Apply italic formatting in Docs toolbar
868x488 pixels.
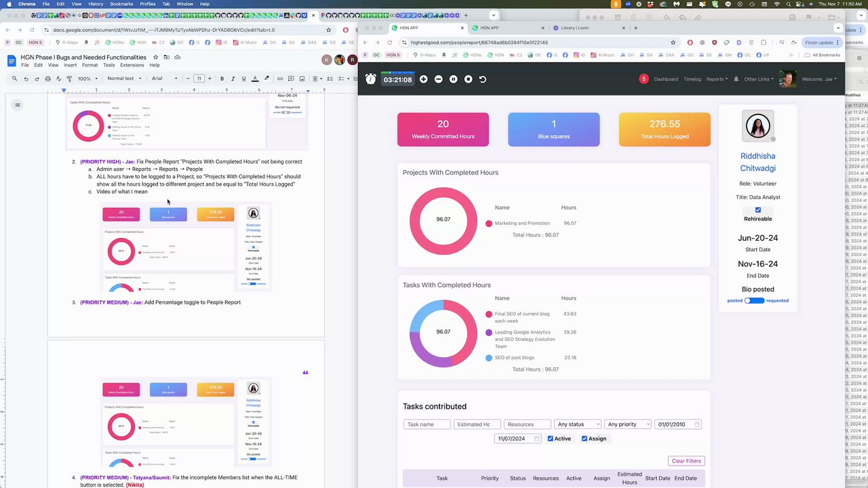click(x=233, y=79)
